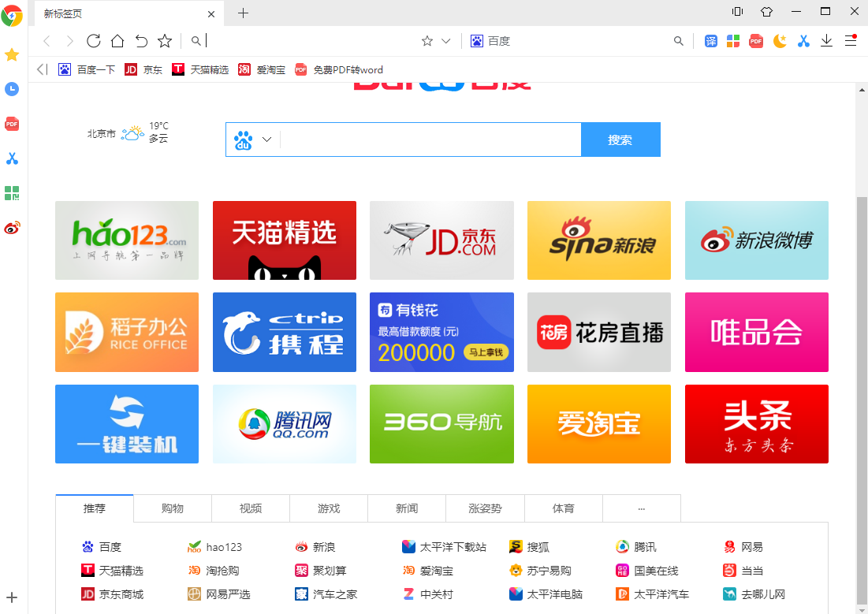Open the 太平洋下载站 link
Screen dimensions: 868x614
(444, 547)
